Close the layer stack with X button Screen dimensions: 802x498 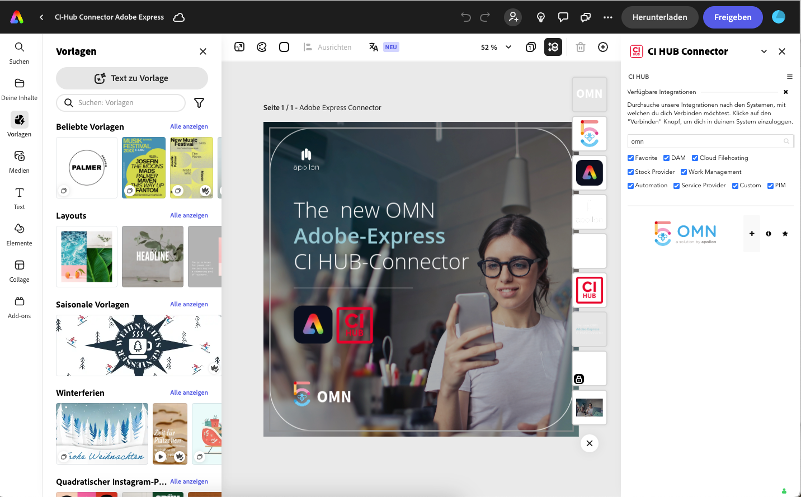[x=589, y=443]
